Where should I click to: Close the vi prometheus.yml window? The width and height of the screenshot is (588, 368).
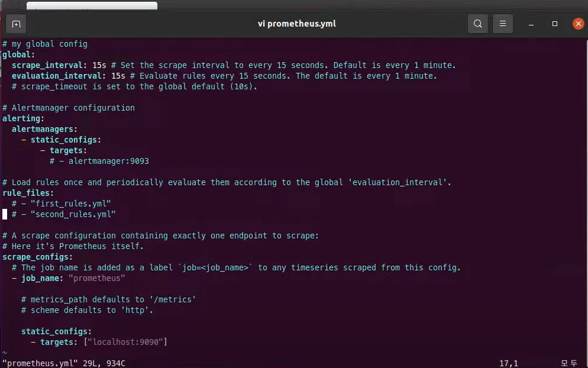coord(579,24)
